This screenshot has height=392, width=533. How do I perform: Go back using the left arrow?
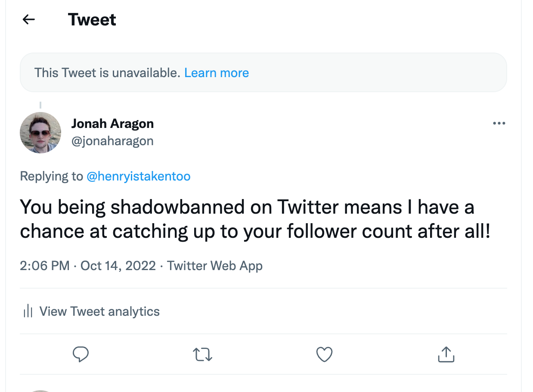click(29, 19)
